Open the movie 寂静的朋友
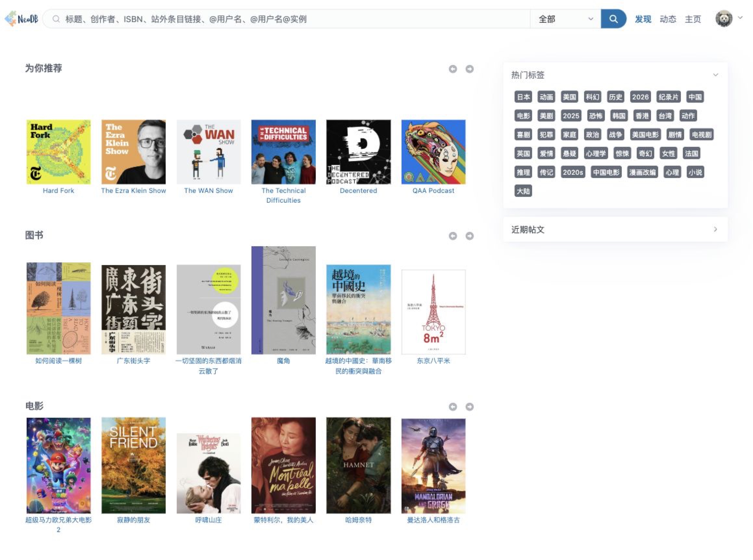 pos(134,520)
